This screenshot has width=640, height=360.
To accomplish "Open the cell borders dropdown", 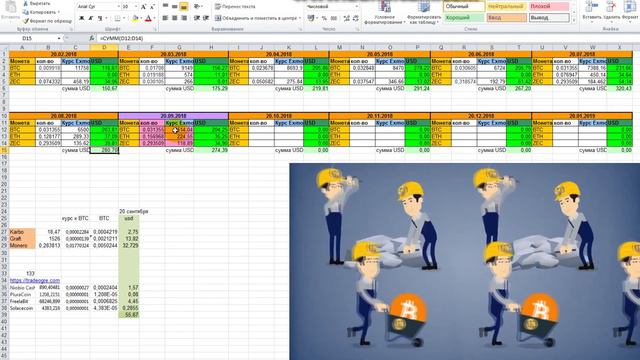I will click(124, 18).
